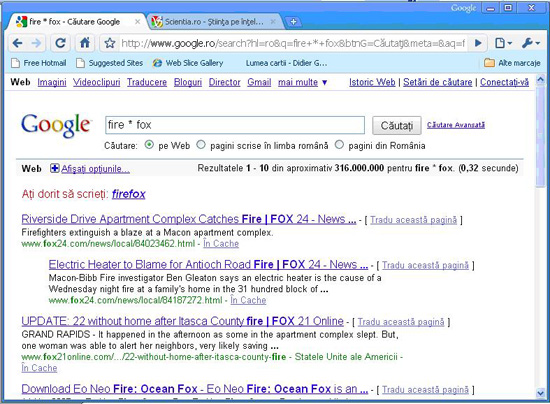
Task: Bookmark this page with the star icon
Action: click(x=110, y=43)
